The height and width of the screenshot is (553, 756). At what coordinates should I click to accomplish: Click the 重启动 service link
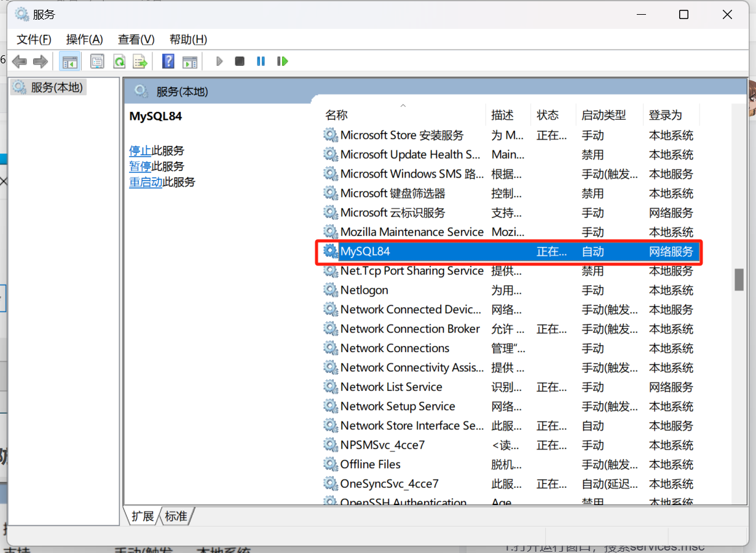tap(146, 182)
